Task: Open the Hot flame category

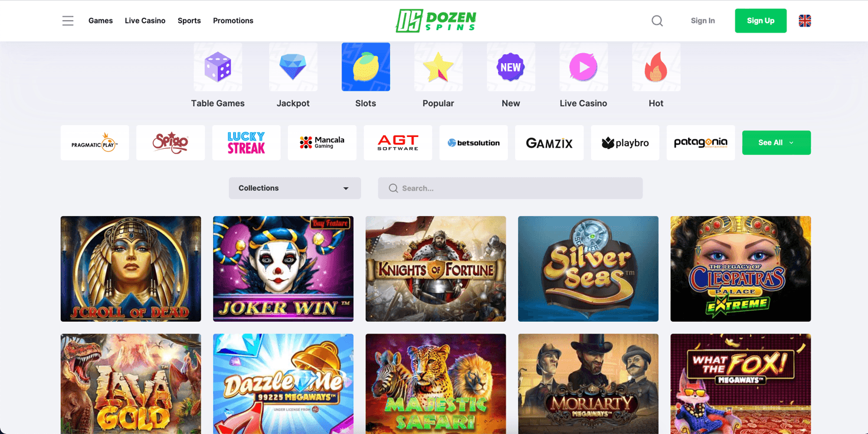Action: click(x=656, y=67)
